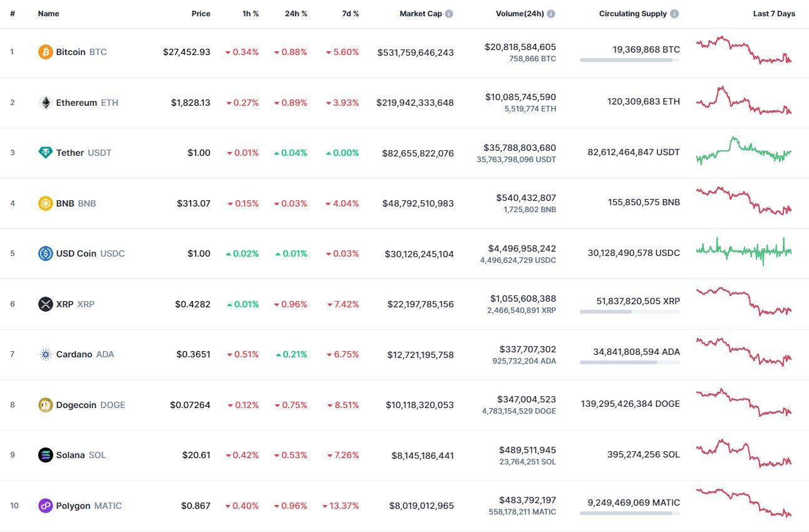This screenshot has width=809, height=532.
Task: Click the Polygon MATIC logo icon
Action: (45, 506)
